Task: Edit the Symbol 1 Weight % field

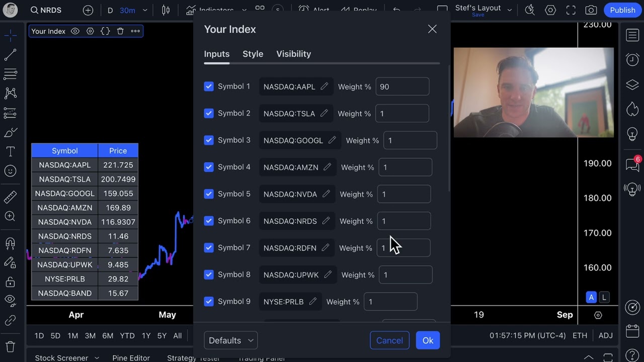Action: [x=403, y=86]
